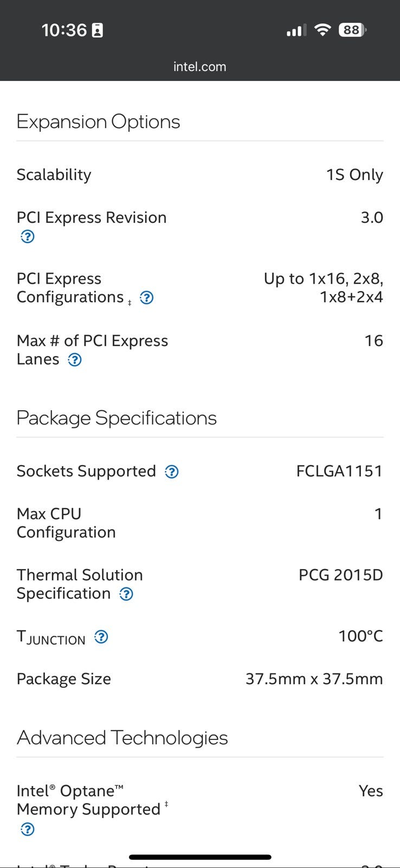Tap the Scalability row label
The width and height of the screenshot is (400, 868).
pyautogui.click(x=54, y=175)
